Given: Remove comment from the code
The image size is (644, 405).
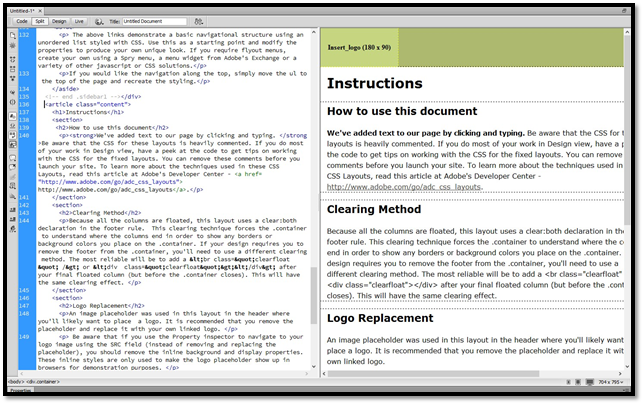Looking at the screenshot, I should pos(13,167).
